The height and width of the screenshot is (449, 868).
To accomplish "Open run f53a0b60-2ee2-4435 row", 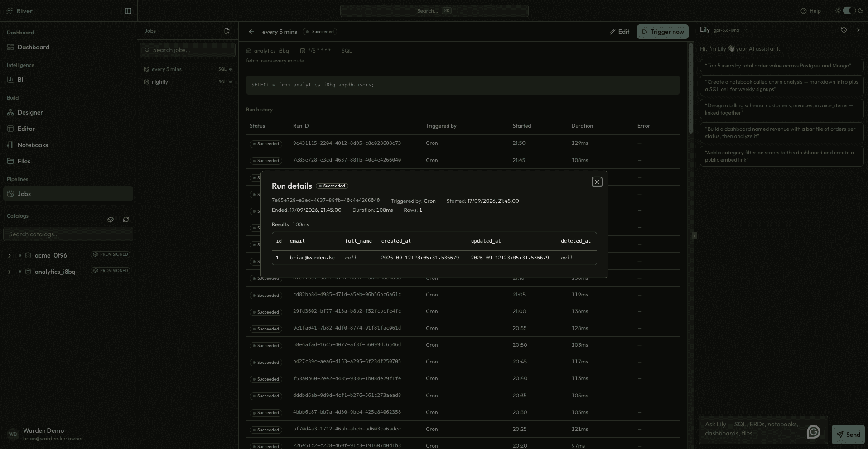I will [463, 378].
